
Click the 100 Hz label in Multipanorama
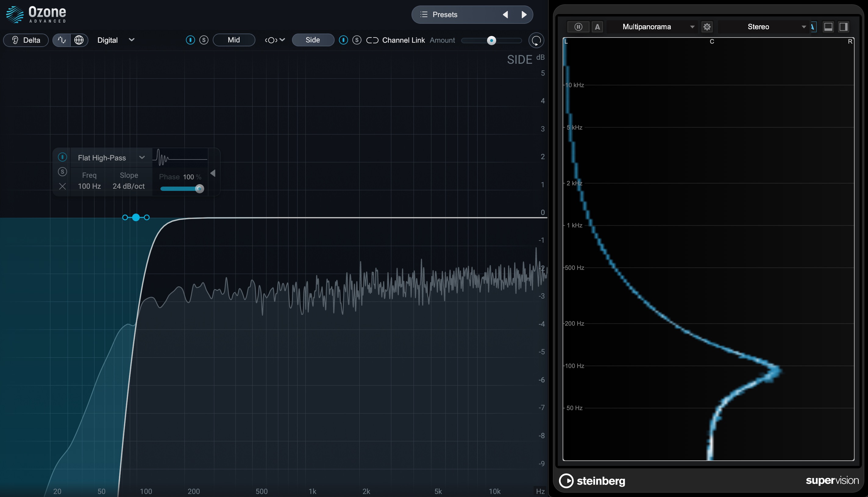[575, 366]
